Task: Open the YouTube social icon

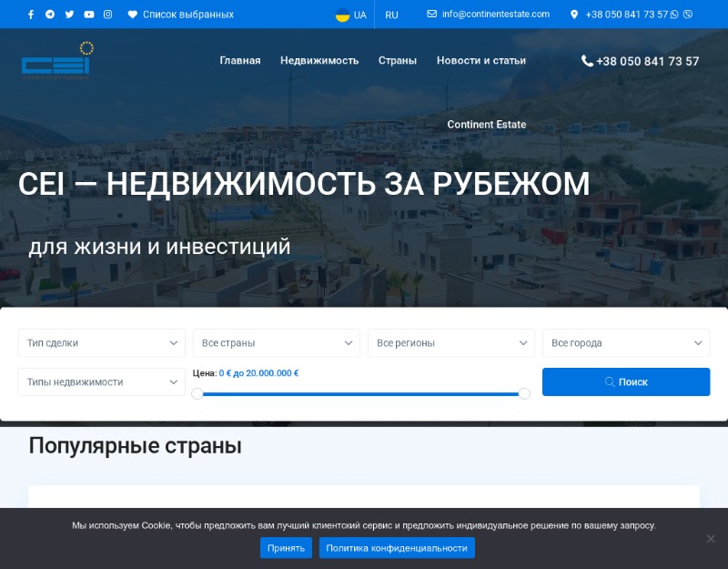Action: [88, 15]
